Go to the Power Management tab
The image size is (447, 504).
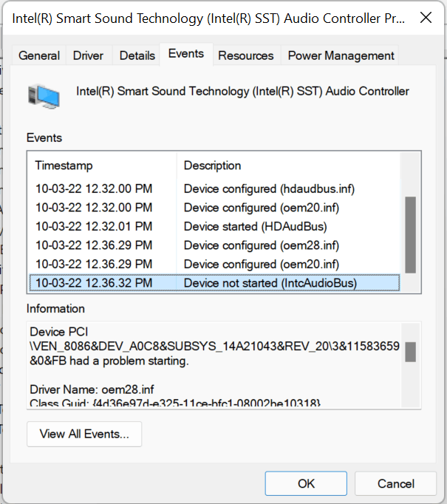click(x=341, y=55)
